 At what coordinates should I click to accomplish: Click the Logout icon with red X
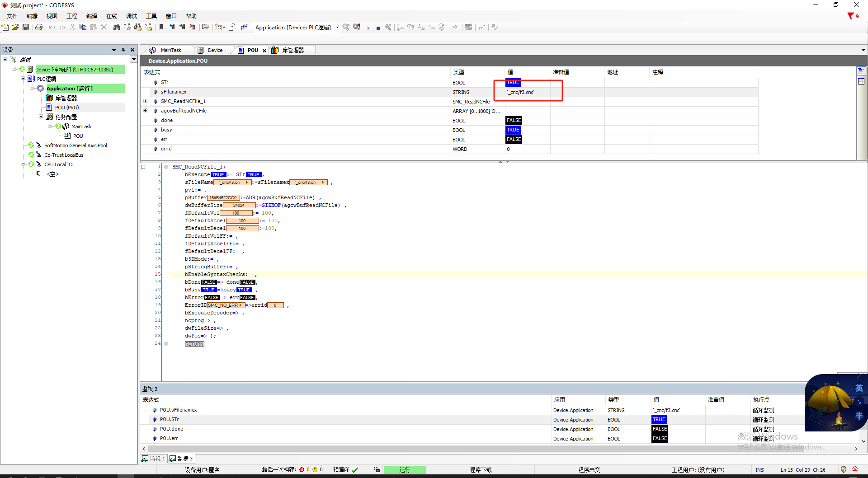(x=357, y=27)
